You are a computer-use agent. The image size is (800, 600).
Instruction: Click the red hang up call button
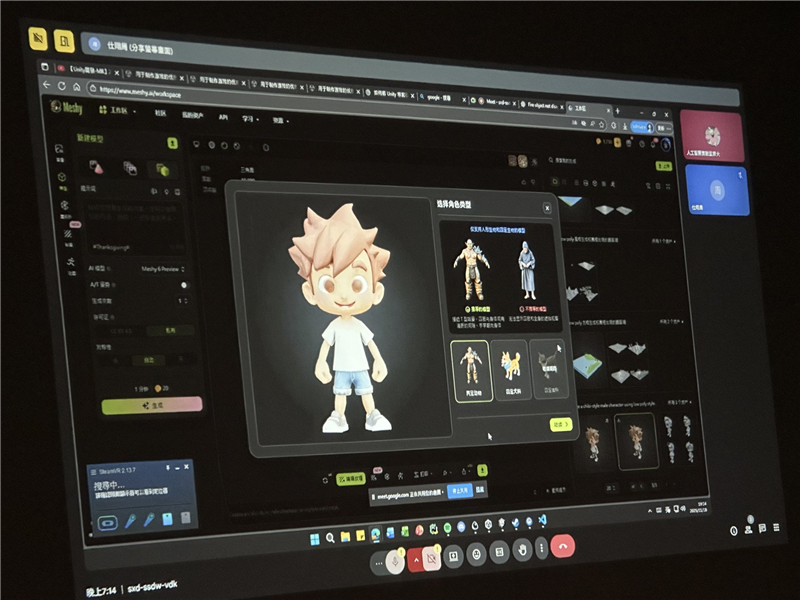coord(563,547)
